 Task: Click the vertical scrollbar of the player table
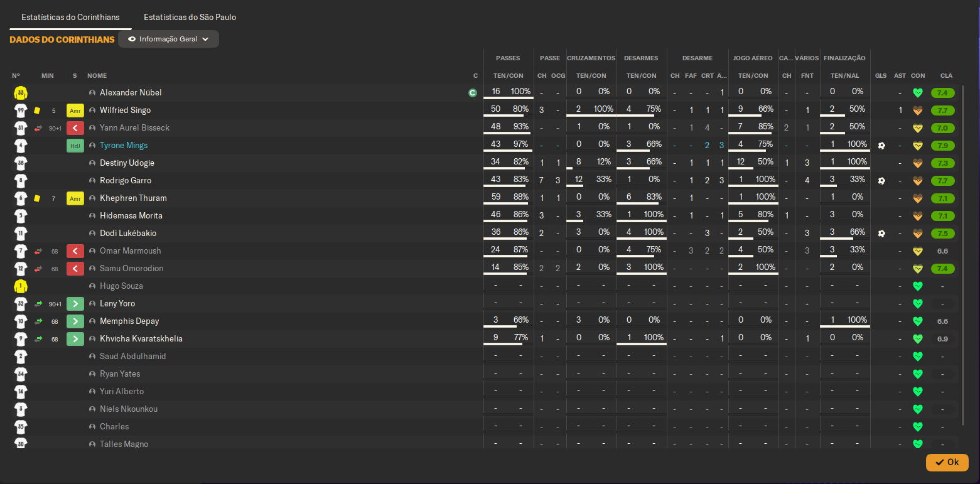(x=963, y=254)
